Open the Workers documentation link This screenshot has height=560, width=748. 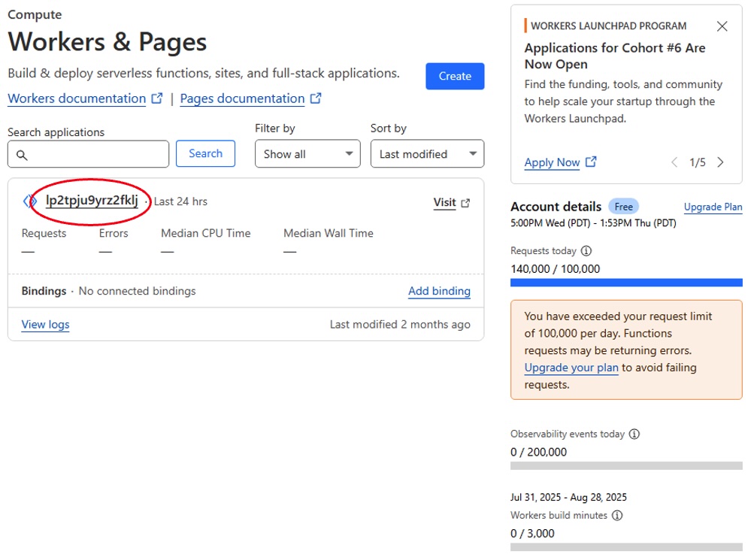tap(77, 98)
